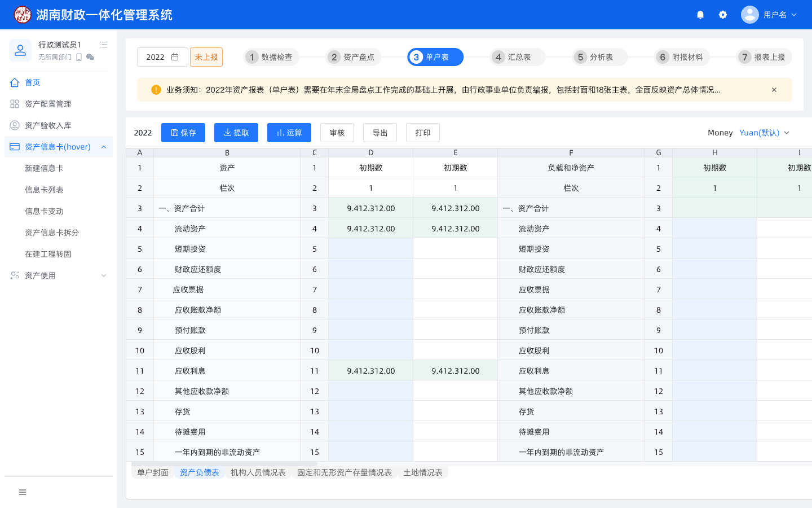
Task: Click the 保存 save button
Action: (x=183, y=133)
